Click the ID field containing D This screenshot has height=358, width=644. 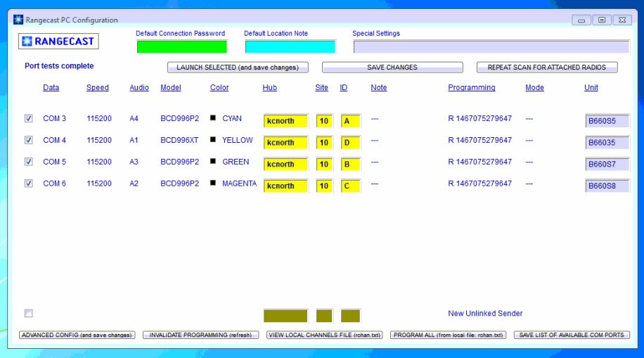(350, 143)
